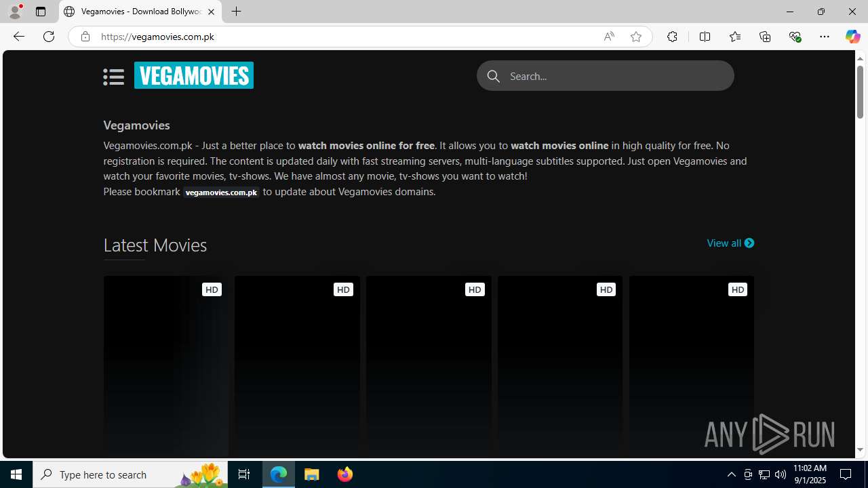Screen dimensions: 868x488
Task: Open Task View on the taskbar
Action: (244, 474)
